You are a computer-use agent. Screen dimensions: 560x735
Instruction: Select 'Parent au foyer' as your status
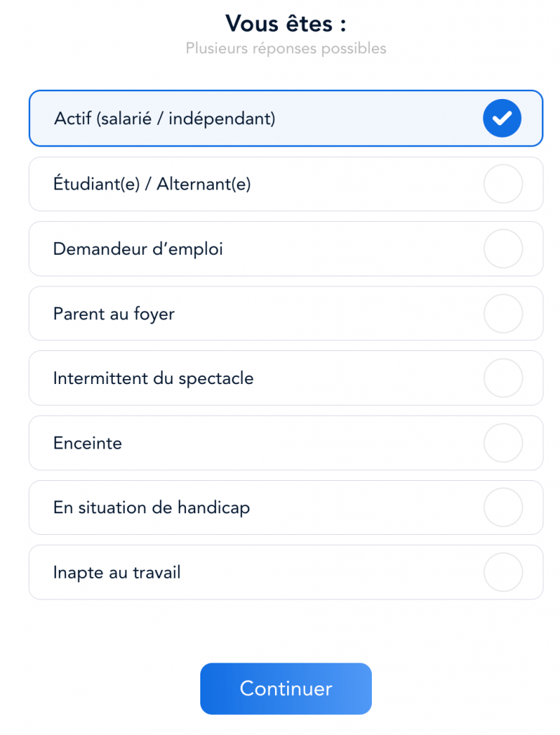coord(286,313)
